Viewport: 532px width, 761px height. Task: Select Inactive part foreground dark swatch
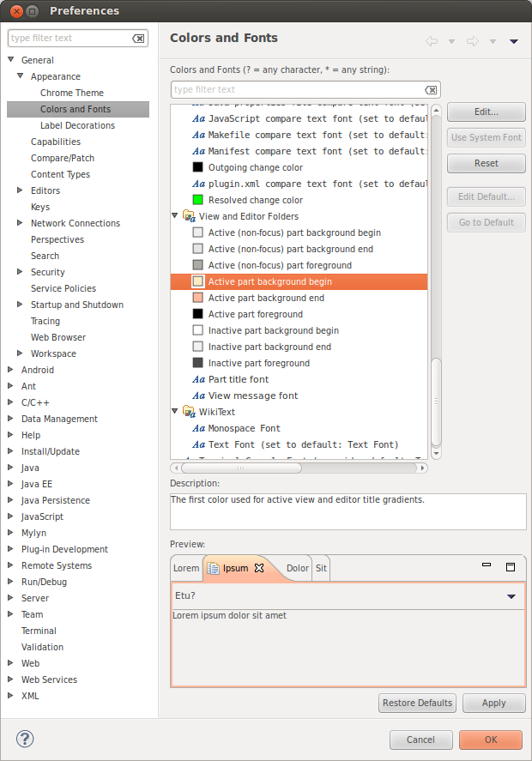pyautogui.click(x=197, y=363)
